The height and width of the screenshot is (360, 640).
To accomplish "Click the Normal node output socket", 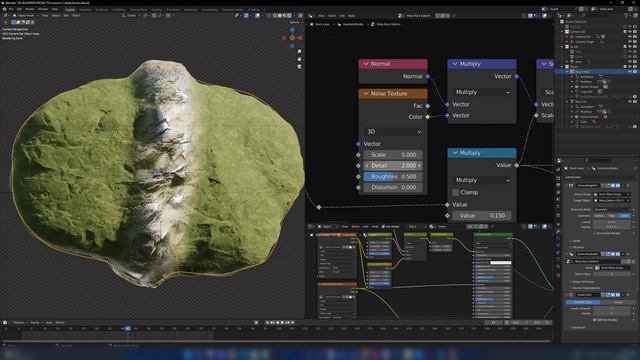I will pos(427,76).
